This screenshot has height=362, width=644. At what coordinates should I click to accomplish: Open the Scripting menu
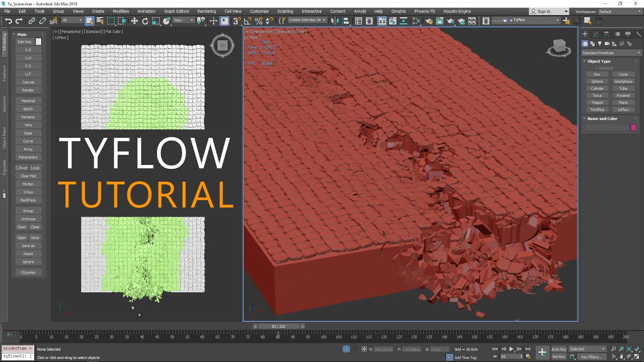285,11
